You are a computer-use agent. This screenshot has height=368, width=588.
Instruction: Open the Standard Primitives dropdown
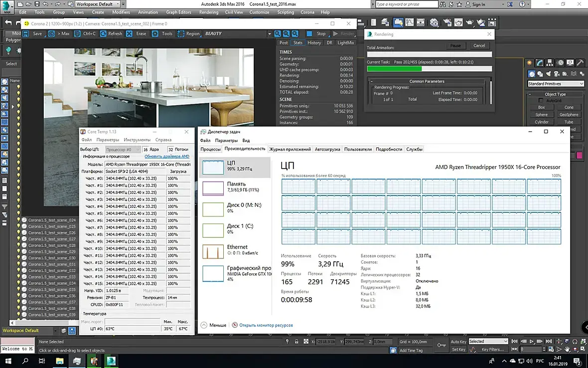tap(556, 84)
